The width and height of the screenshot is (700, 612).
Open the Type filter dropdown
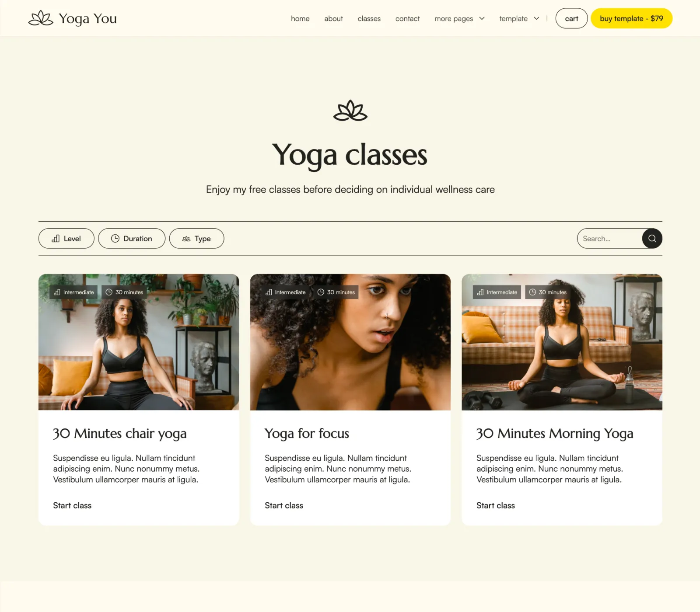[x=196, y=239]
